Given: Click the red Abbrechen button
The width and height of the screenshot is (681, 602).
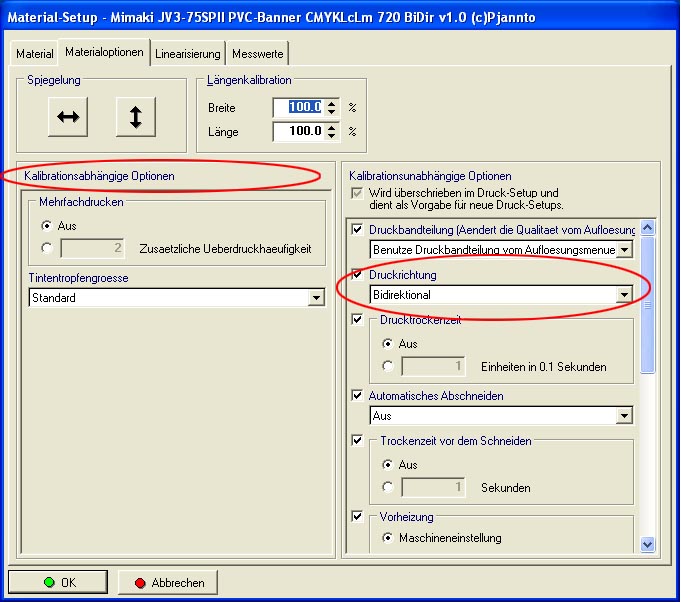Looking at the screenshot, I should pos(167,582).
